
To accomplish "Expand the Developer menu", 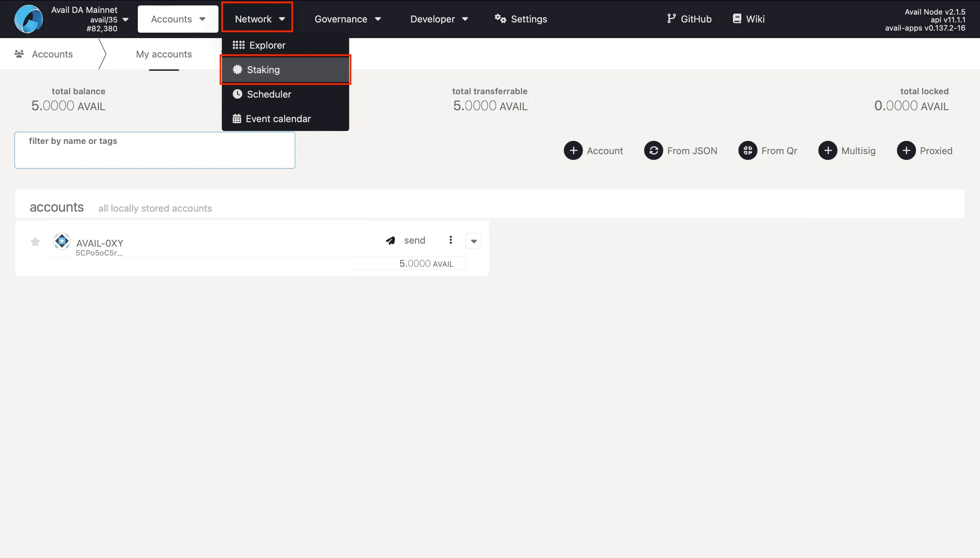I will (439, 19).
